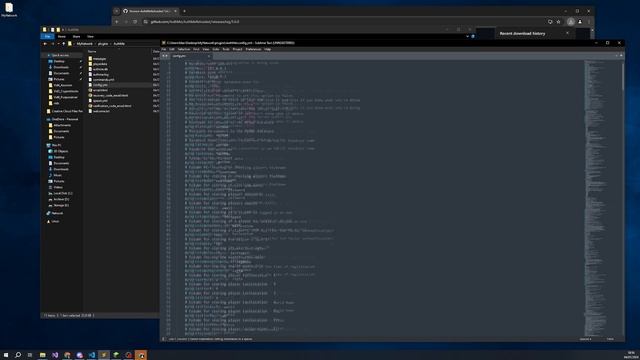Open the Edit menu in Sublime Text
This screenshot has height=360, width=640.
point(172,49)
